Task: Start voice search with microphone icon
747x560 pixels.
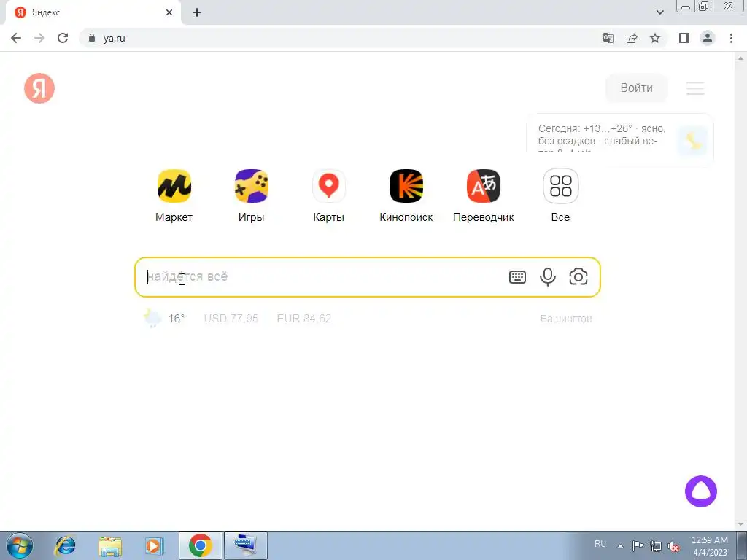Action: [x=548, y=276]
